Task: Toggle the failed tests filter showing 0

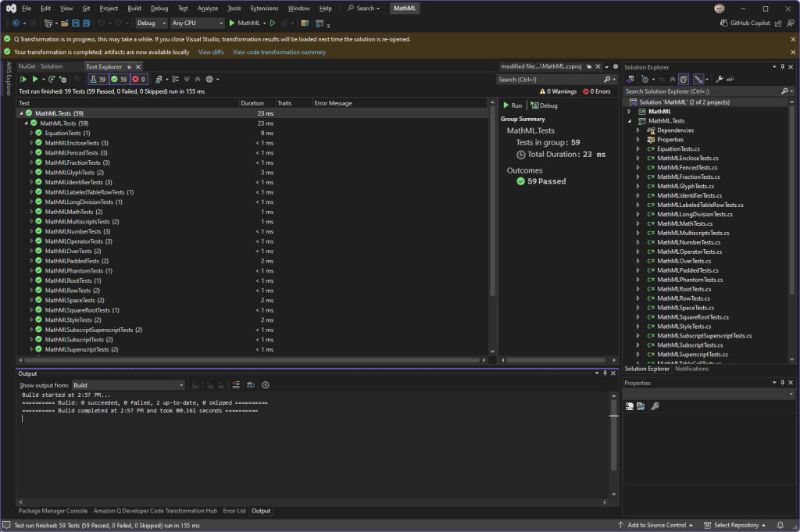Action: click(139, 79)
